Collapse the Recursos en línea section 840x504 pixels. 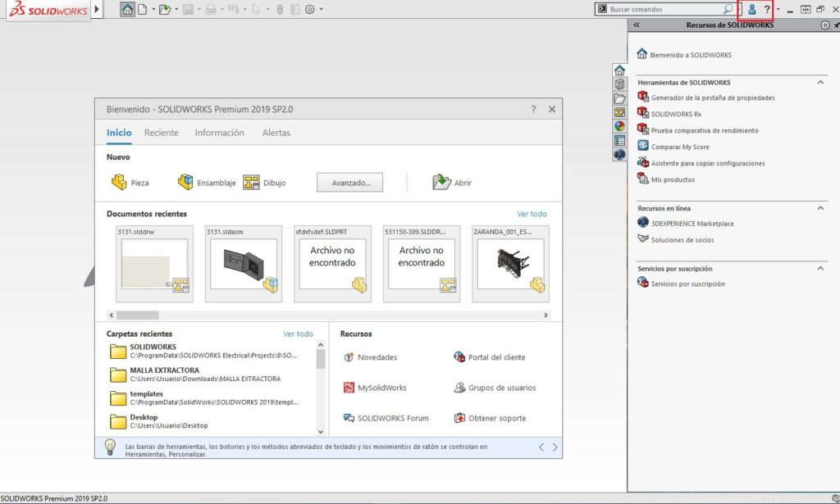coord(820,208)
